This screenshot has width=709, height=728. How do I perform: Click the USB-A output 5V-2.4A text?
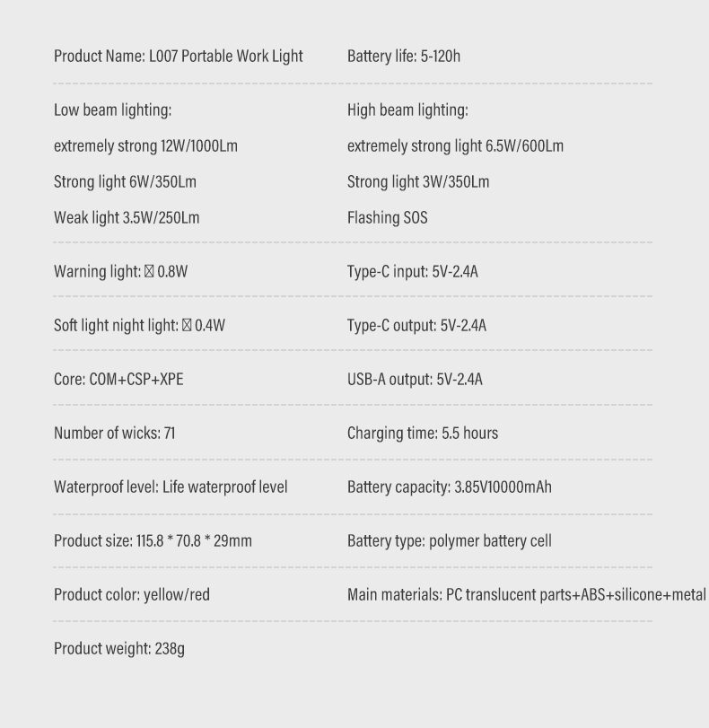coord(415,380)
